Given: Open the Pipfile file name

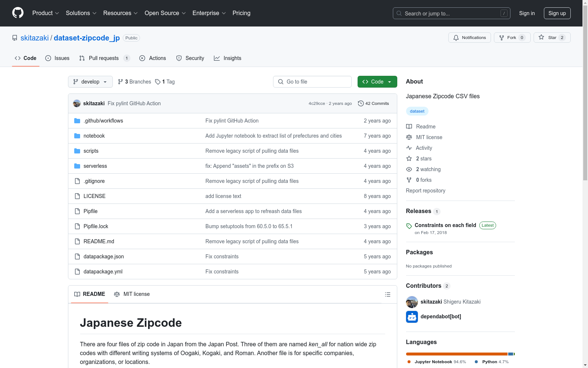Looking at the screenshot, I should tap(90, 211).
